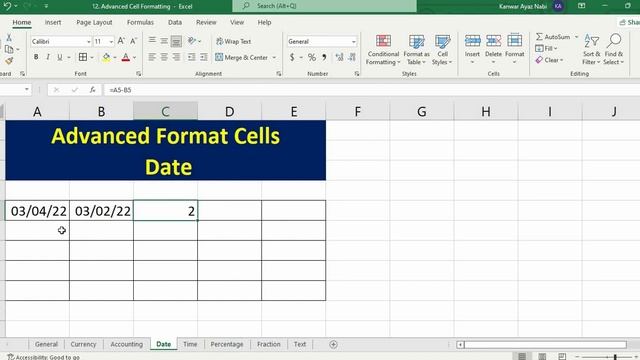This screenshot has width=640, height=360.
Task: Select Top Align icon
Action: coord(152,40)
